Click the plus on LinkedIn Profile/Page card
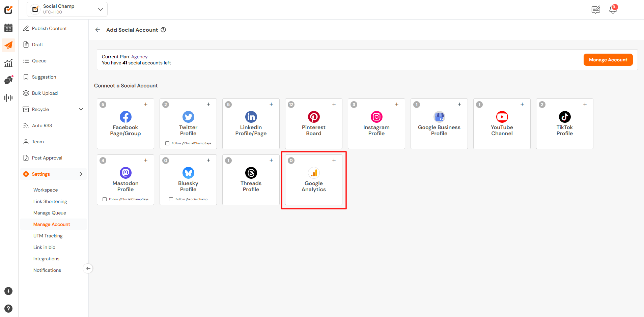 pos(271,104)
